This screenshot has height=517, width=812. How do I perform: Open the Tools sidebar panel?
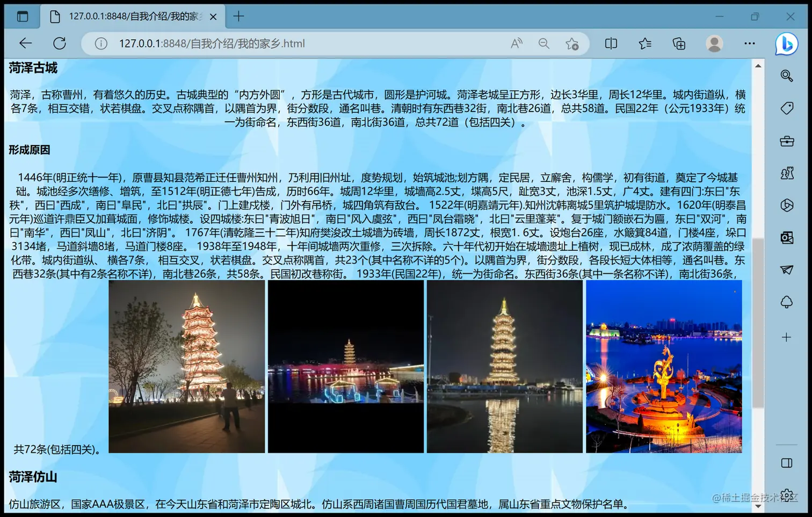click(x=786, y=140)
